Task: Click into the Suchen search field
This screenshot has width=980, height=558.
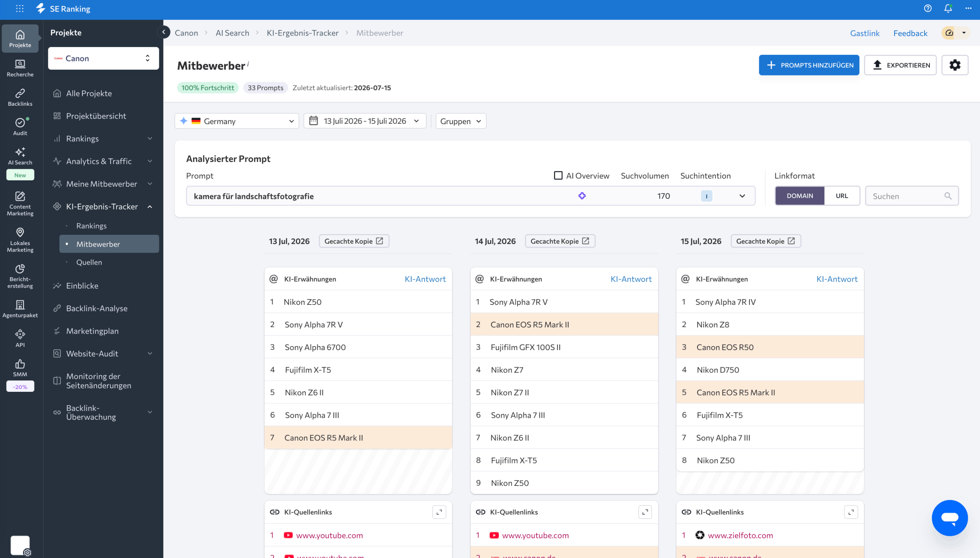Action: coord(912,196)
